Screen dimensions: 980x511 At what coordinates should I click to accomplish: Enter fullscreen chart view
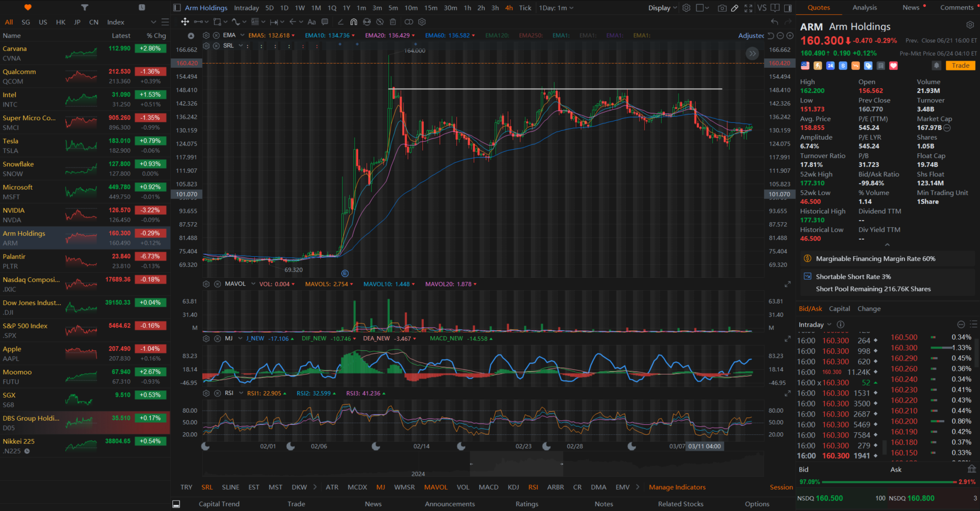tap(748, 8)
